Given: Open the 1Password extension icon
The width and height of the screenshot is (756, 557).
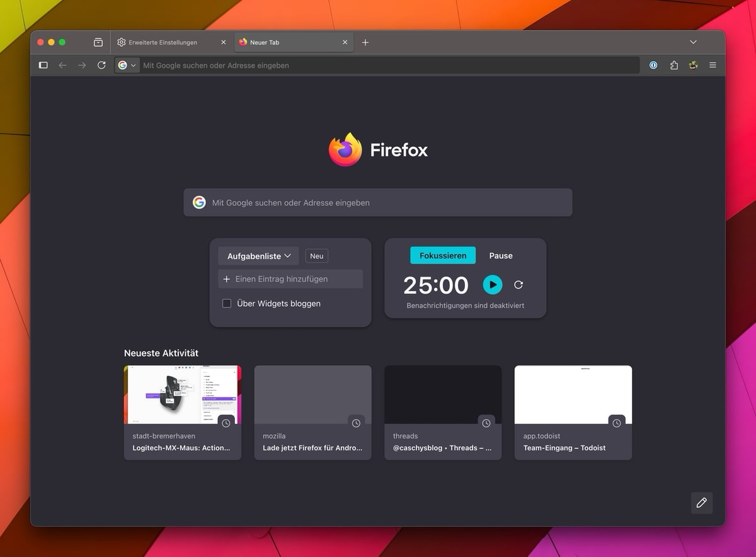Looking at the screenshot, I should coord(653,65).
